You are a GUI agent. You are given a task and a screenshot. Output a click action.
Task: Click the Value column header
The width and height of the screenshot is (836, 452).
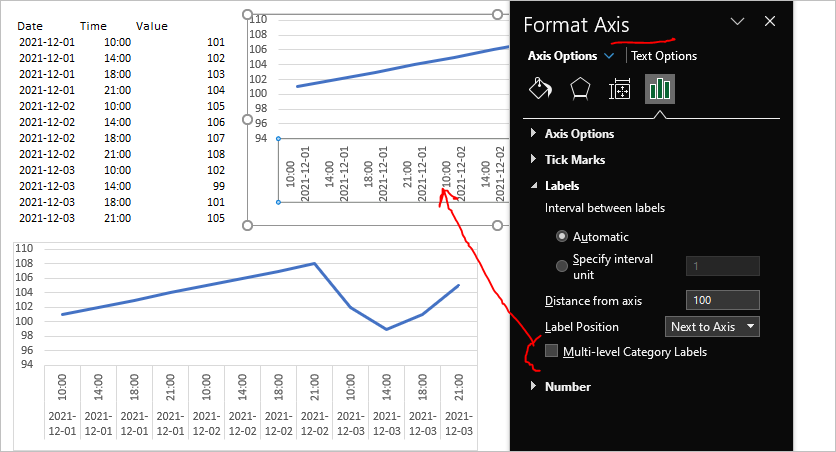click(x=152, y=26)
